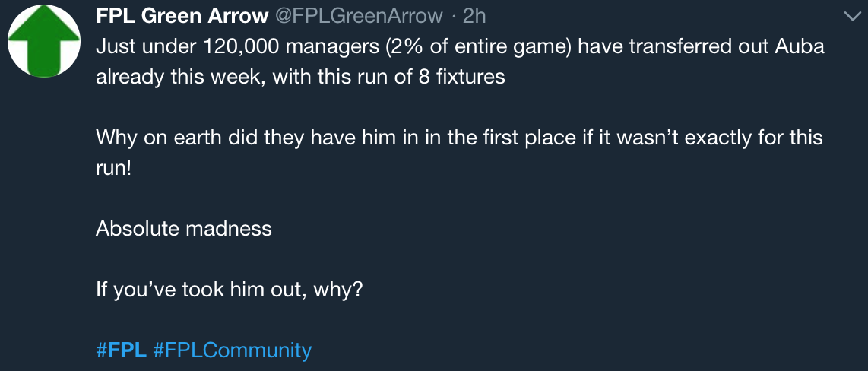868x371 pixels.
Task: Visit the @FPLGreenArrow handle profile
Action: 359,17
